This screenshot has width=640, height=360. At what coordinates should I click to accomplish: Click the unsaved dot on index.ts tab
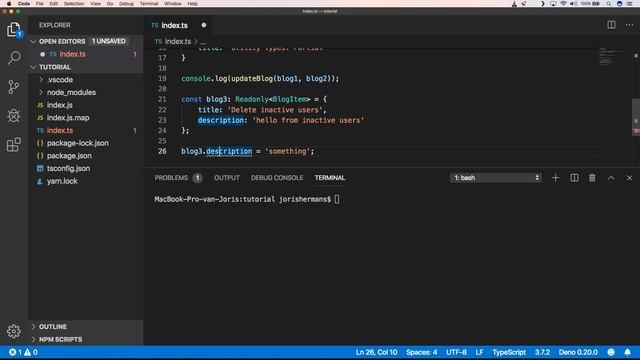tap(204, 25)
